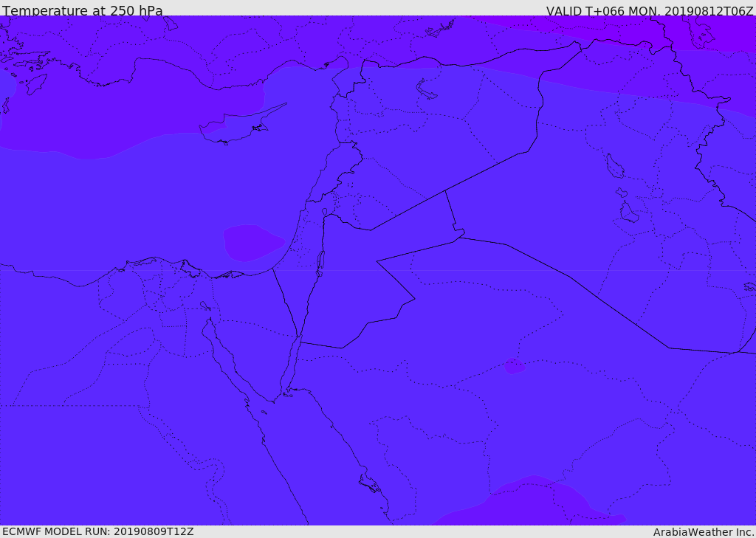Screen dimensions: 756x538
Task: Click the VALID T+066 timestamp text
Action: pyautogui.click(x=650, y=10)
